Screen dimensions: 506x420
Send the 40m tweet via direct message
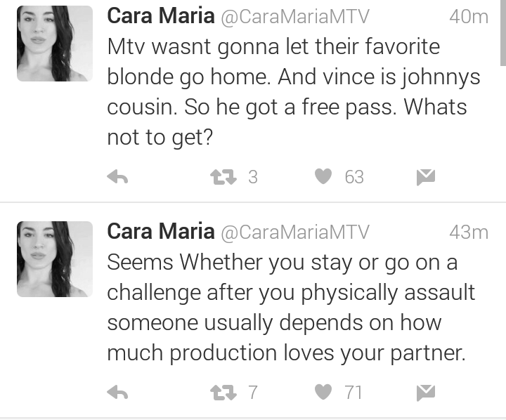point(426,177)
